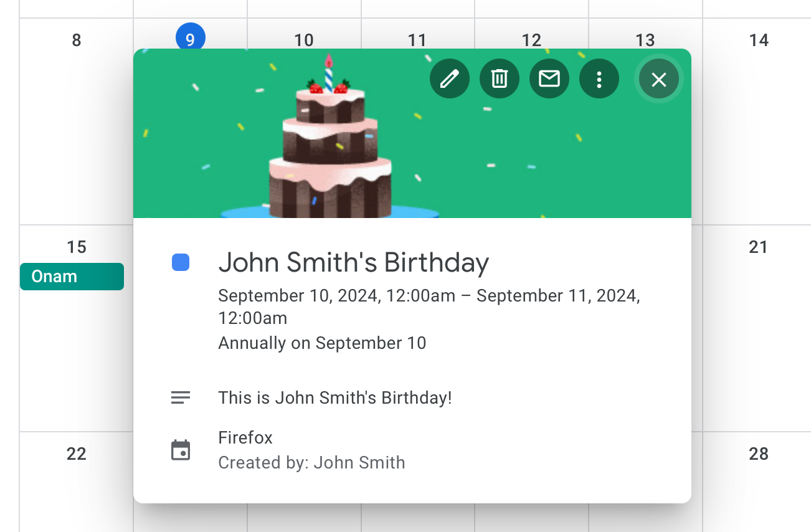Screen dimensions: 811x532
Task: Click 'This is John Smith's Birthday!' description
Action: tap(335, 398)
